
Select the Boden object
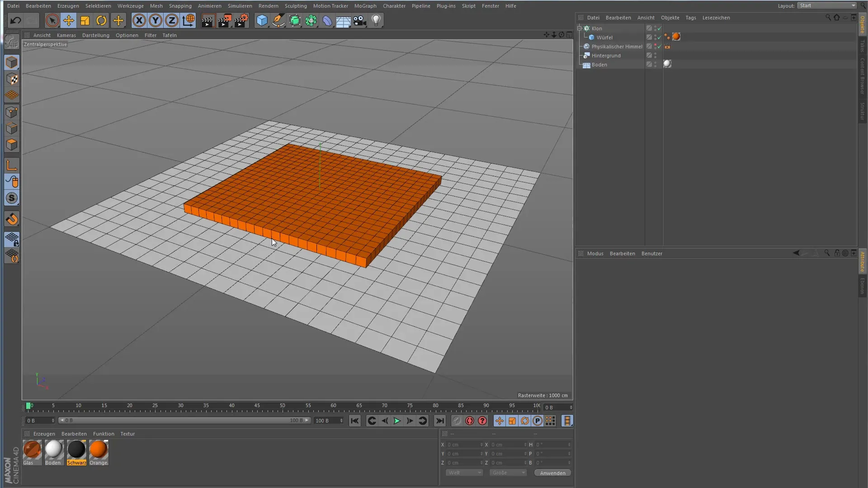click(x=599, y=65)
